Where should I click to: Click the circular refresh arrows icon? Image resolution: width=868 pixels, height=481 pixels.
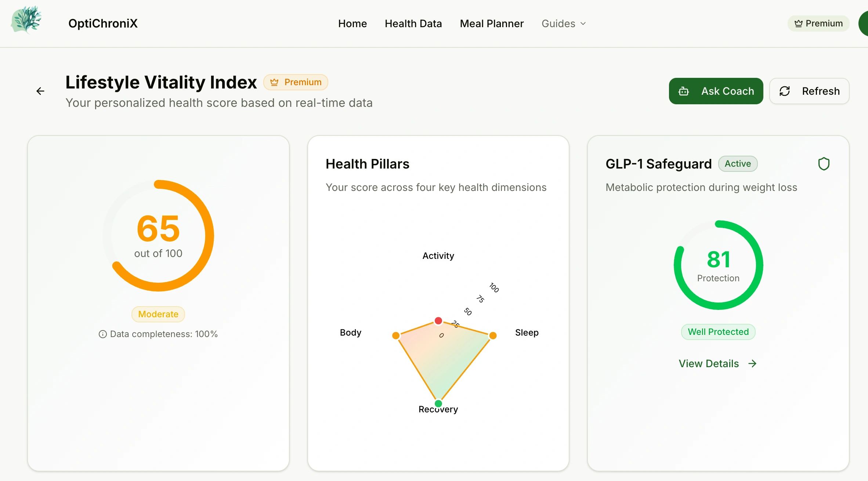click(785, 91)
